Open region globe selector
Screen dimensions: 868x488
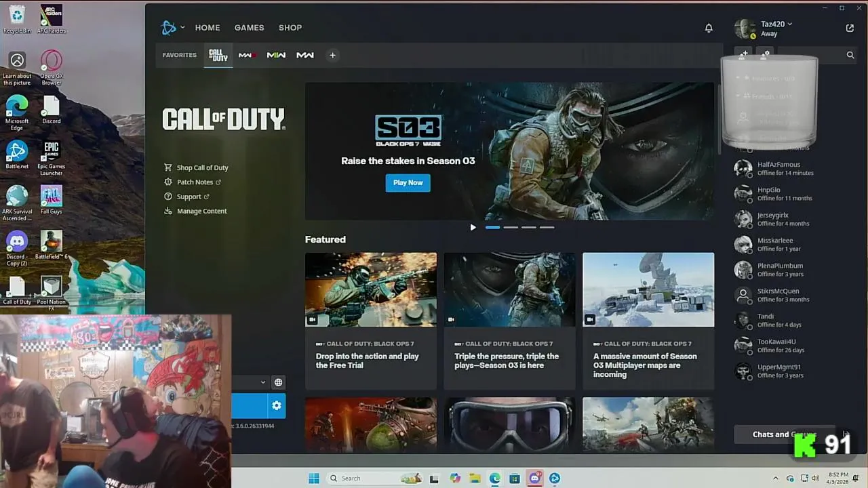pos(278,382)
